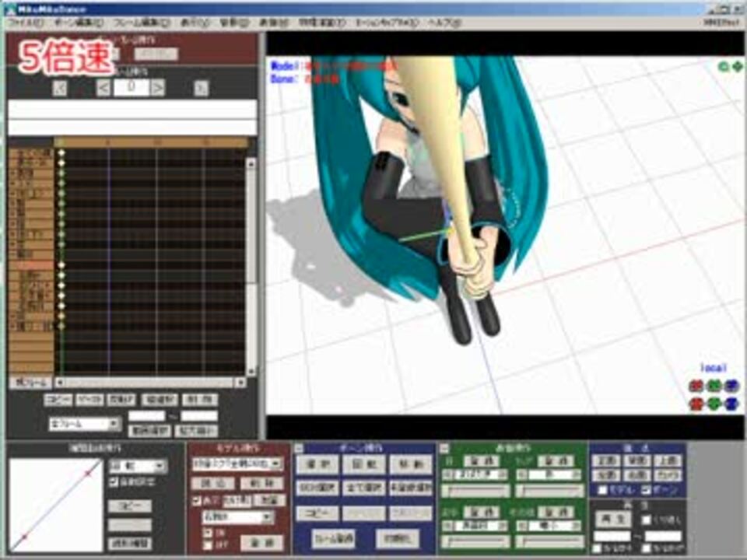
Task: Toggle the collapse box of bone operation panel
Action: point(299,448)
